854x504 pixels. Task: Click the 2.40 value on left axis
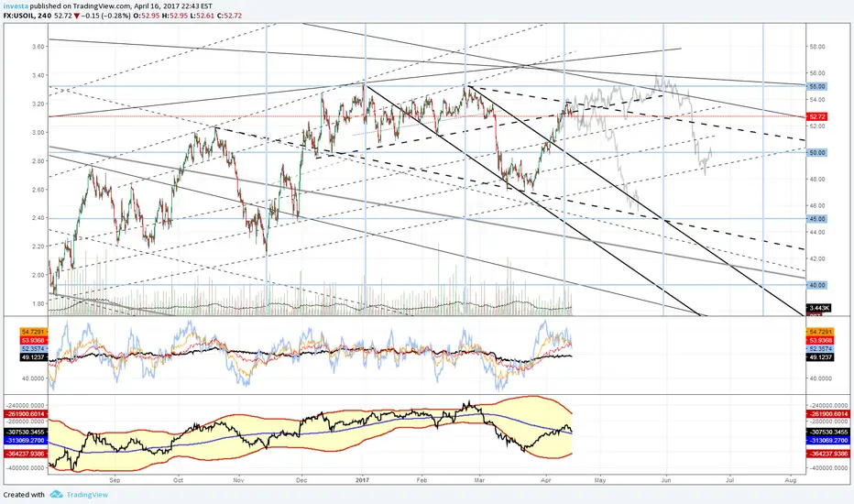point(38,218)
